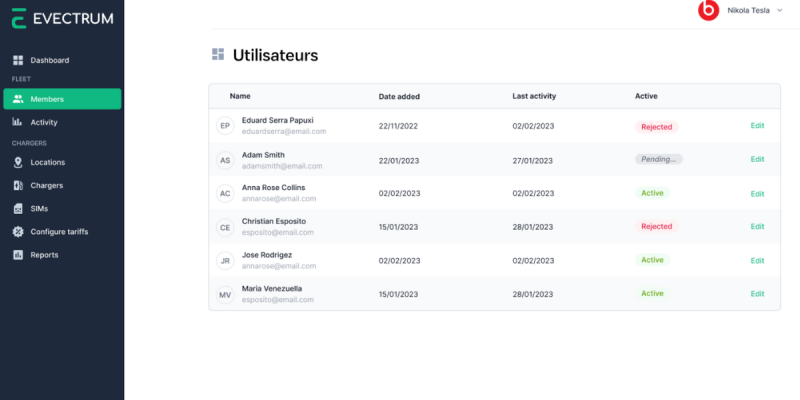This screenshot has height=400, width=800.
Task: Open the Configure tariffs gear icon
Action: tap(18, 232)
